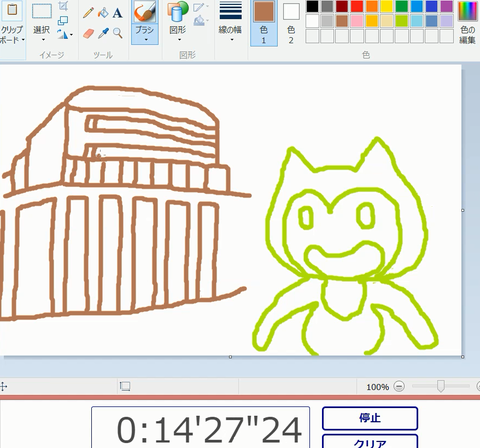Viewport: 480px width, 448px height.
Task: Select the Text tool
Action: tap(117, 13)
